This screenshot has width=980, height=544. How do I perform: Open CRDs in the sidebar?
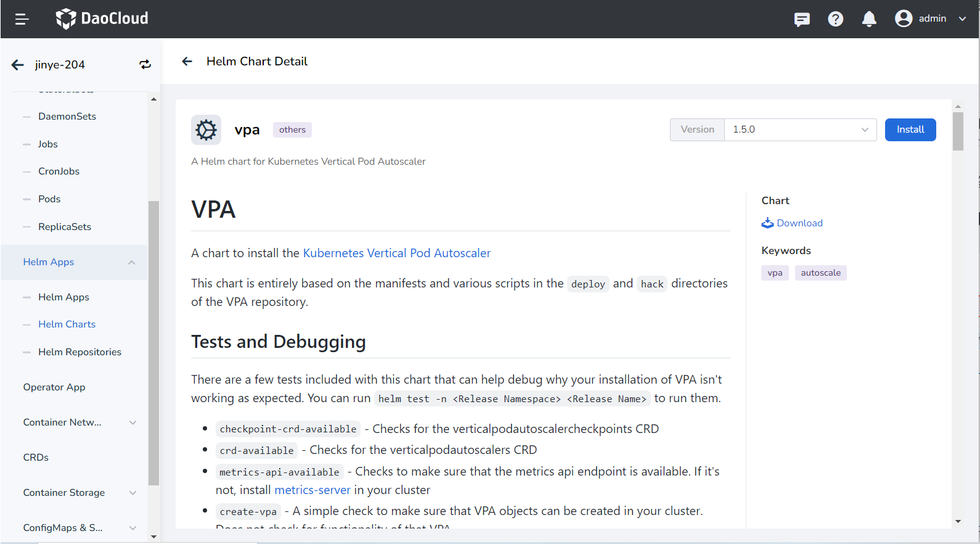click(36, 457)
